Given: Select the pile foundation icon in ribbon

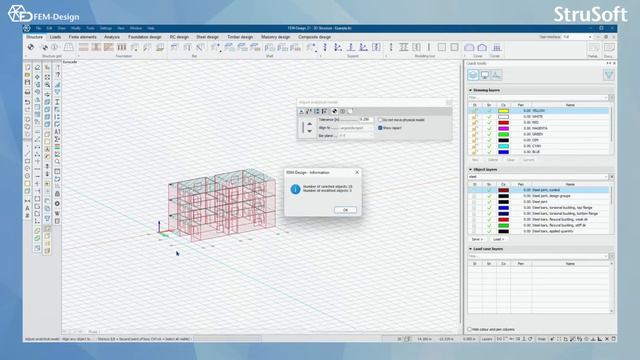Looking at the screenshot, I should [122, 47].
